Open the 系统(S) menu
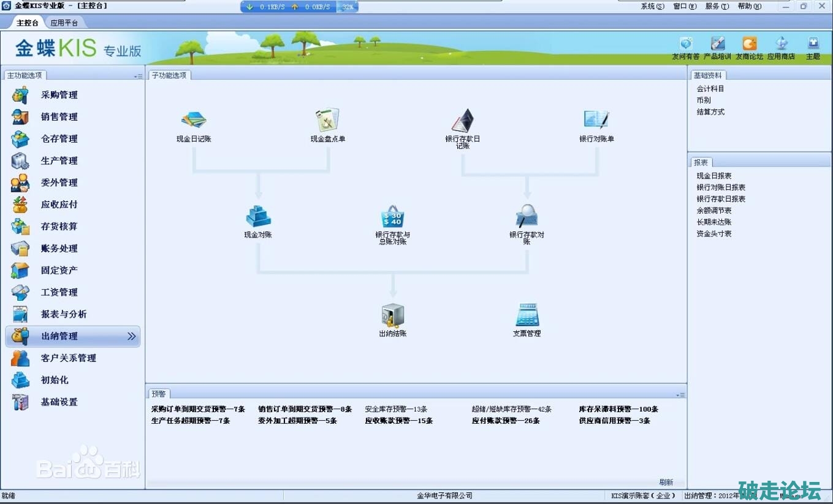 click(x=652, y=6)
